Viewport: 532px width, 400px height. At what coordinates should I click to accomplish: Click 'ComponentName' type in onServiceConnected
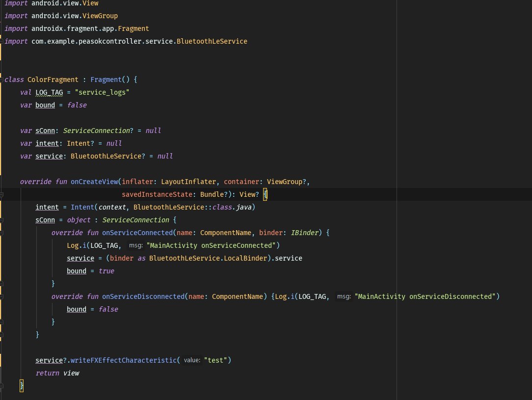click(226, 233)
